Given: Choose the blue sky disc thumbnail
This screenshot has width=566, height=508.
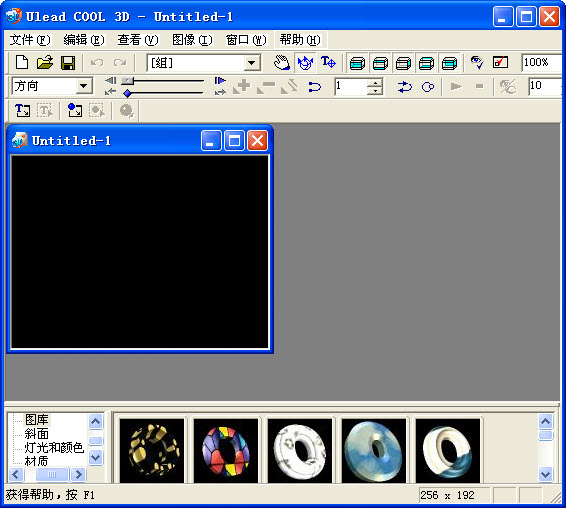Looking at the screenshot, I should (x=374, y=450).
